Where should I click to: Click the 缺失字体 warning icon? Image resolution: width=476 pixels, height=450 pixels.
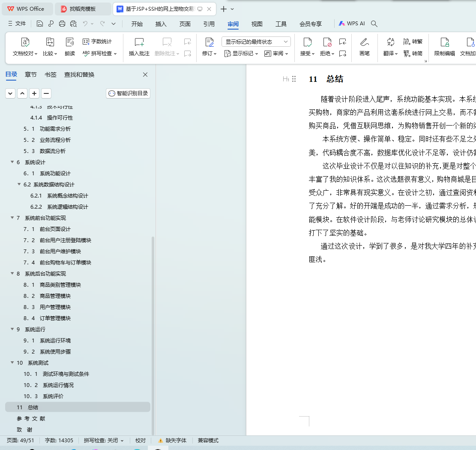(x=161, y=440)
